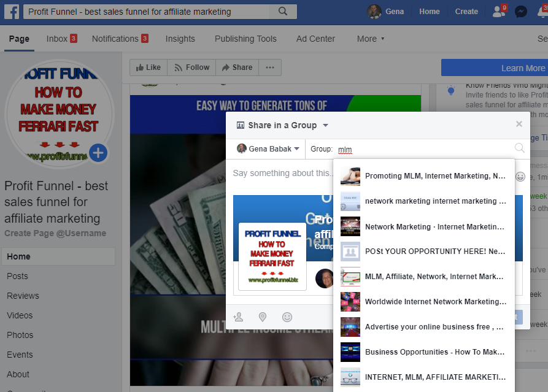Click the Group name input field

(425, 149)
